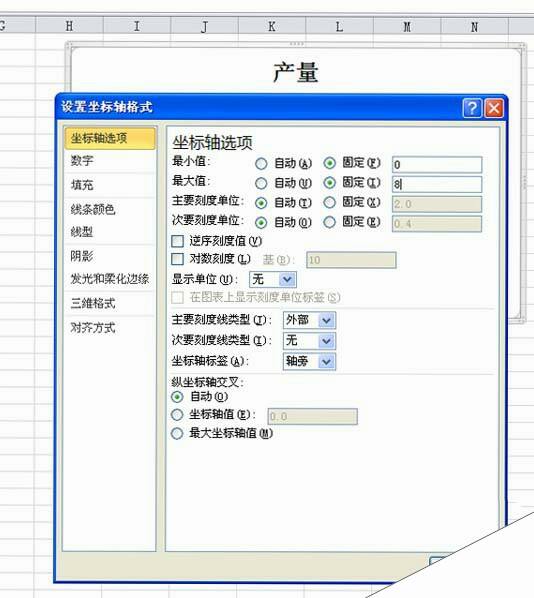Select column J header in spreadsheet
534x598 pixels.
pyautogui.click(x=205, y=26)
